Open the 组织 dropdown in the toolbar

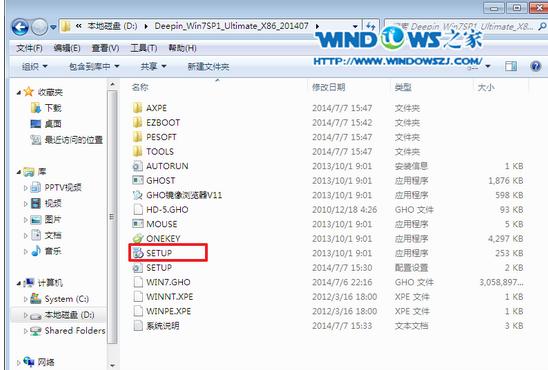(x=35, y=66)
